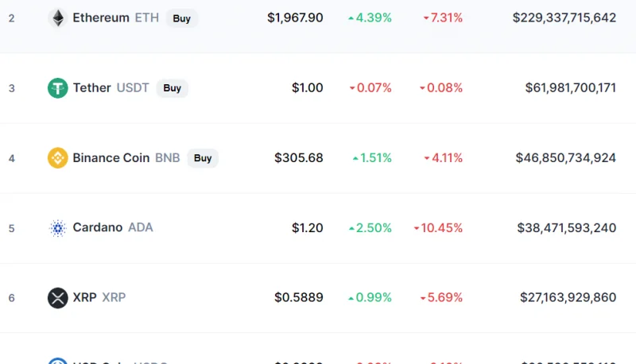Click the yellow Binance Coin logo icon
Image resolution: width=636 pixels, height=364 pixels.
click(57, 157)
